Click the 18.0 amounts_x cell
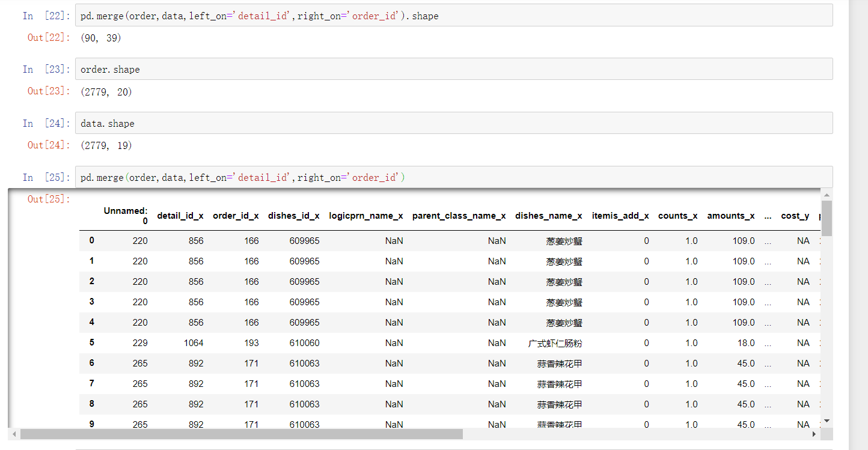 746,343
